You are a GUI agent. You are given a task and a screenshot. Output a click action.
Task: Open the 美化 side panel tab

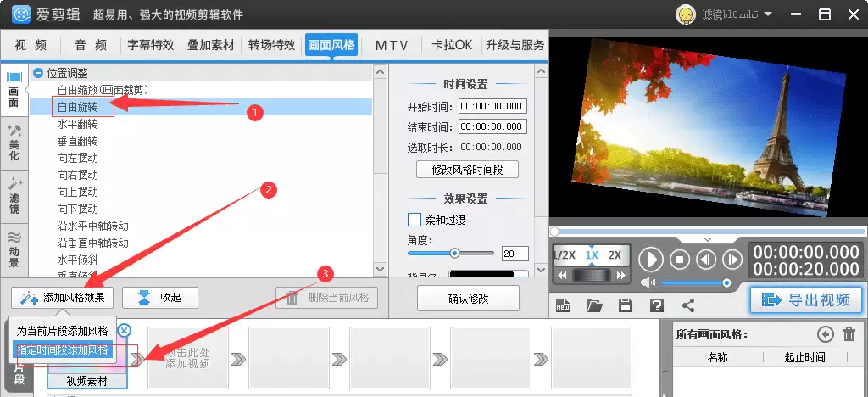pos(14,144)
